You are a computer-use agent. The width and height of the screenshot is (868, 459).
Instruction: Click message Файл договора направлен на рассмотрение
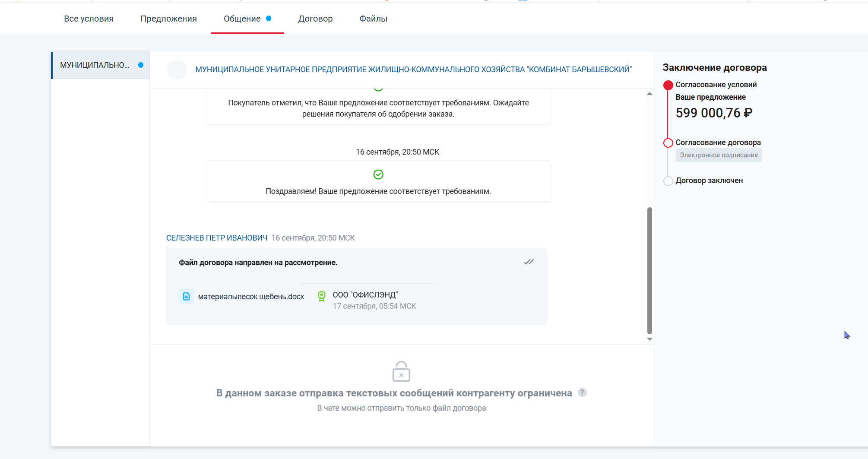[x=258, y=263]
